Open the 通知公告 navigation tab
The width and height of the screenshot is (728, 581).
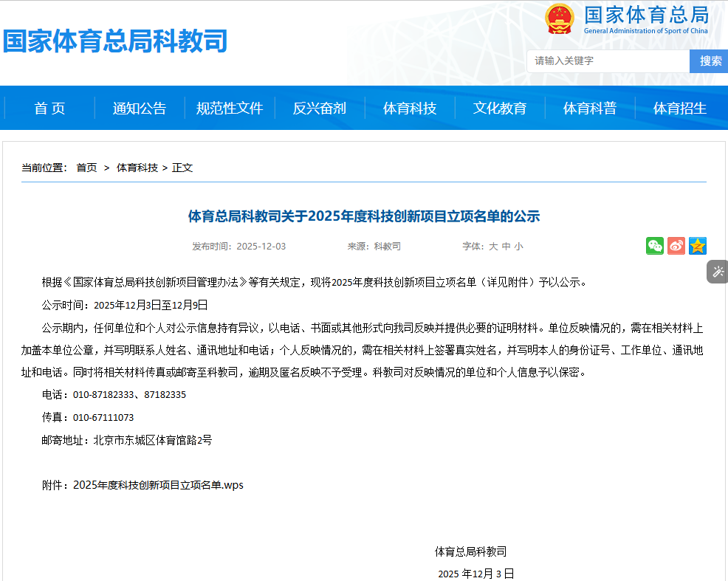click(140, 109)
